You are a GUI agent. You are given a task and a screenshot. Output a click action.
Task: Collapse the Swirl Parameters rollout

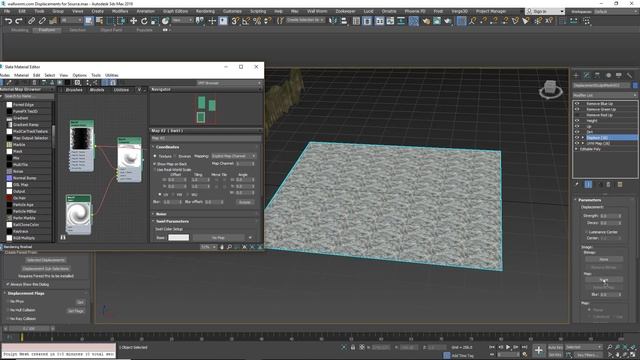pos(172,221)
